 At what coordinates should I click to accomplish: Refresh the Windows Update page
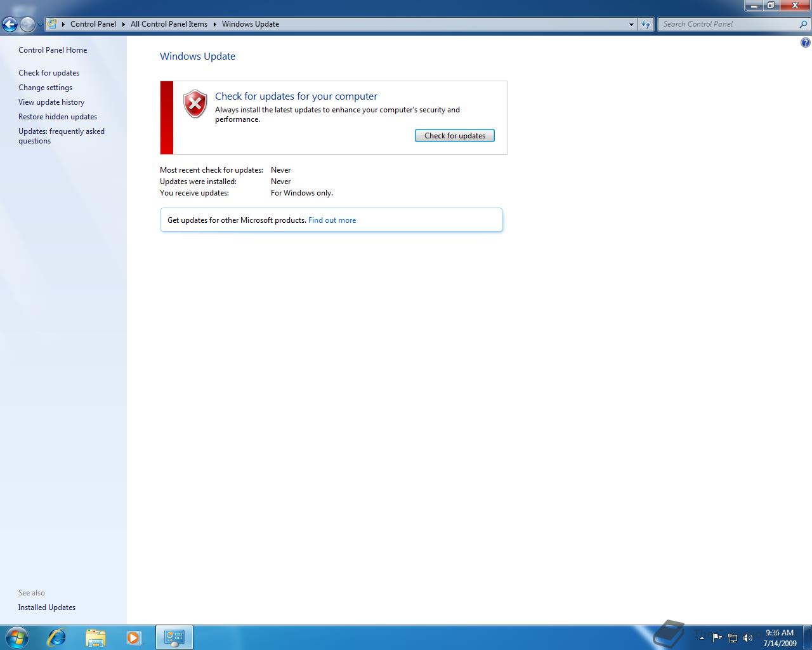pos(646,24)
